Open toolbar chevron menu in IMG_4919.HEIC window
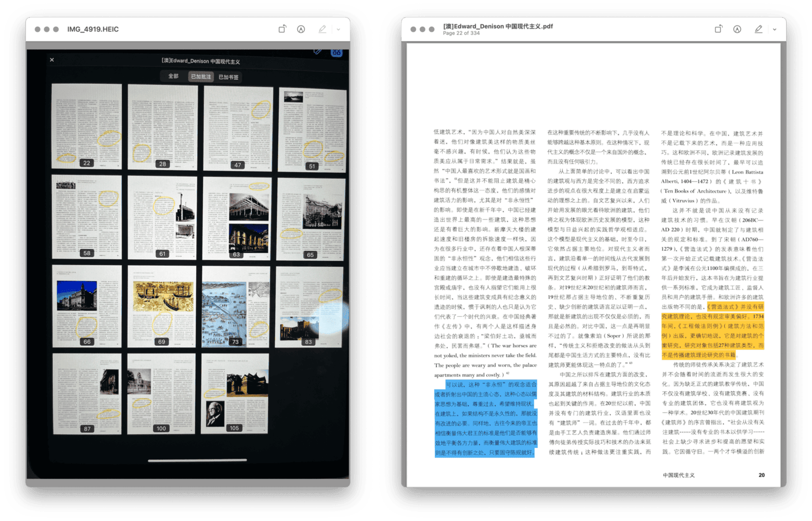This screenshot has height=521, width=812. pos(339,29)
